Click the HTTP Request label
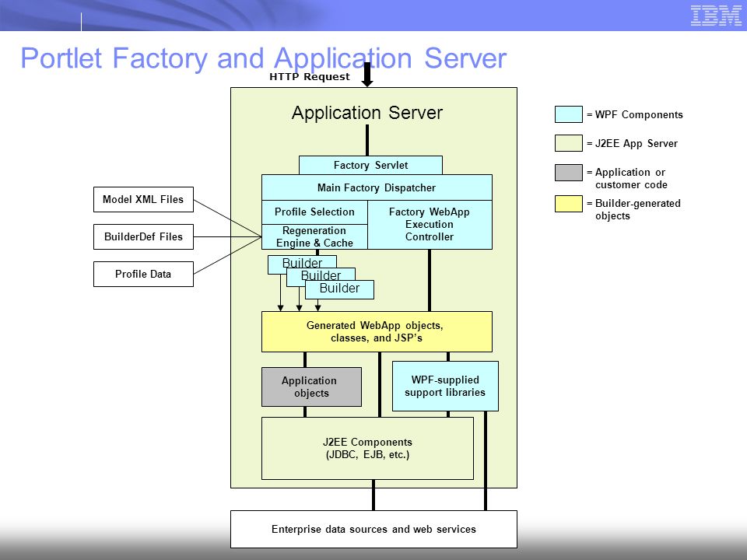 click(x=309, y=77)
